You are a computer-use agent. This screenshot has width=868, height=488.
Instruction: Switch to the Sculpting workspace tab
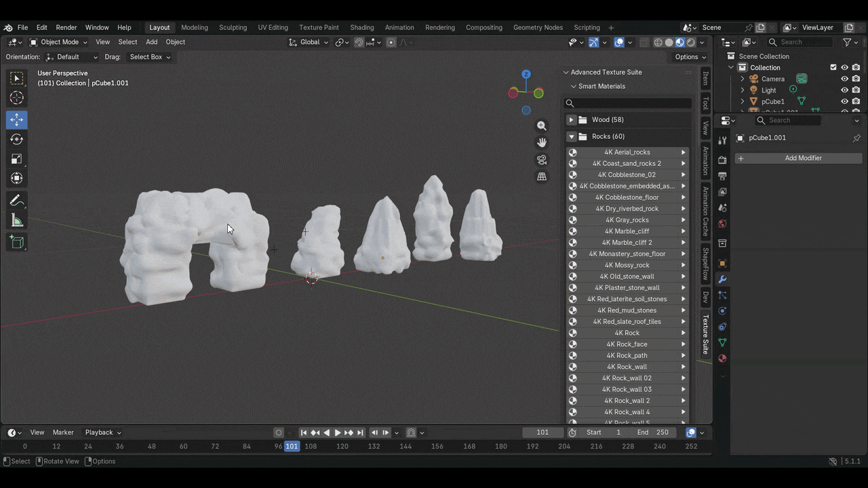(x=233, y=28)
